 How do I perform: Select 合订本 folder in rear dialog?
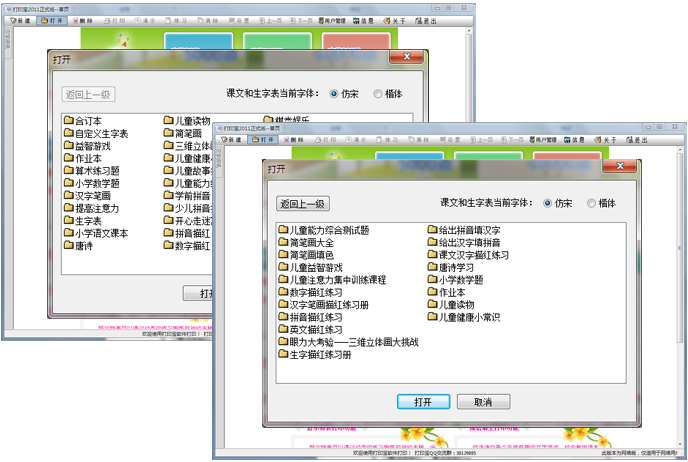point(87,121)
